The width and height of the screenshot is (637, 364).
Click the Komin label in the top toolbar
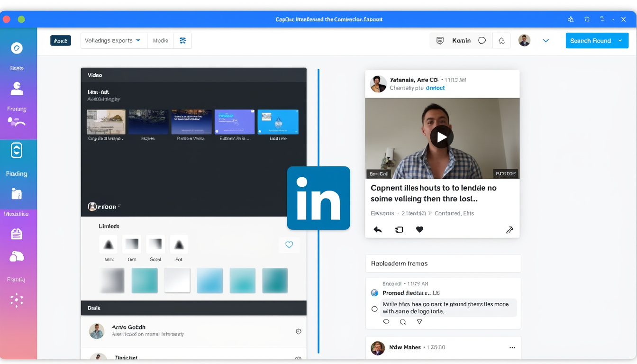point(462,41)
